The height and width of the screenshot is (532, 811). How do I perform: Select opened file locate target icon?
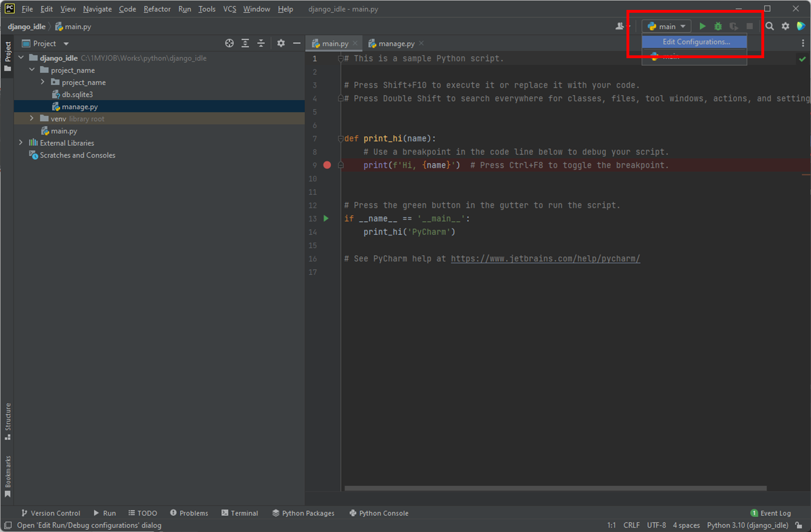coord(229,44)
